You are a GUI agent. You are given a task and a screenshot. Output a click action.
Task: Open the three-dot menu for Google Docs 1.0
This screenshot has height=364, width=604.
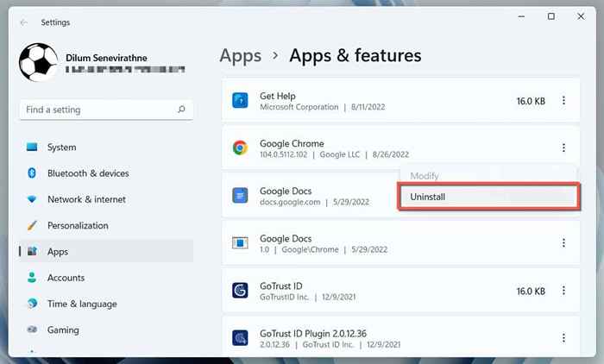tap(563, 243)
